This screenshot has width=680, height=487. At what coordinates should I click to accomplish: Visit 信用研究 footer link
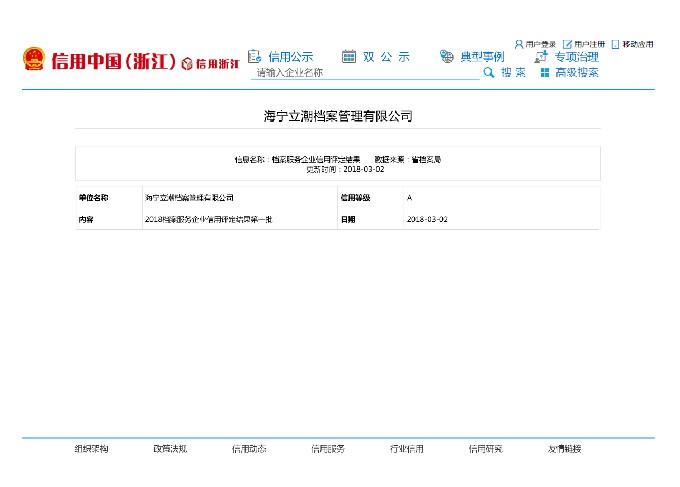pyautogui.click(x=486, y=449)
